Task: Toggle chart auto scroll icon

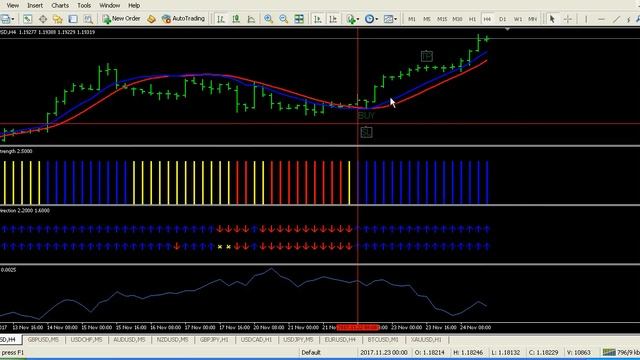Action: (x=318, y=19)
